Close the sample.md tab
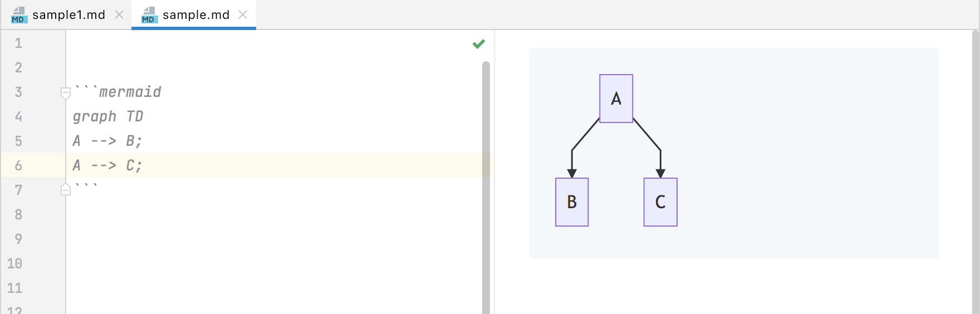Image resolution: width=980 pixels, height=314 pixels. coord(243,15)
